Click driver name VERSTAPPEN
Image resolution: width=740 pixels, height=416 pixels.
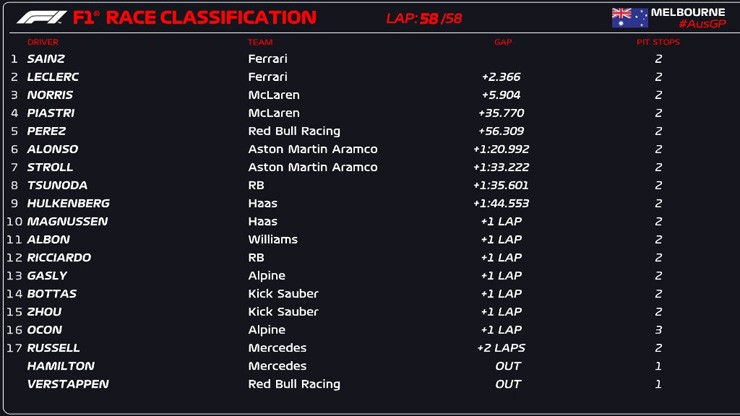tap(68, 384)
